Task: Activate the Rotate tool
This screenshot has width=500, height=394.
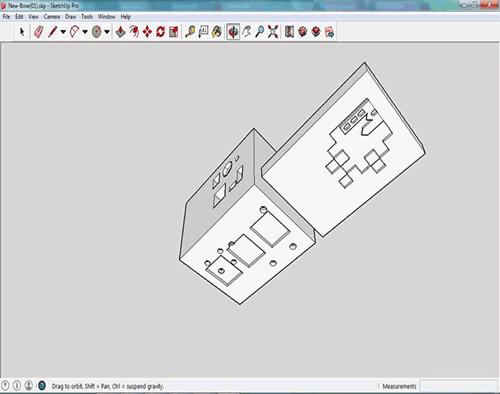Action: [160, 32]
